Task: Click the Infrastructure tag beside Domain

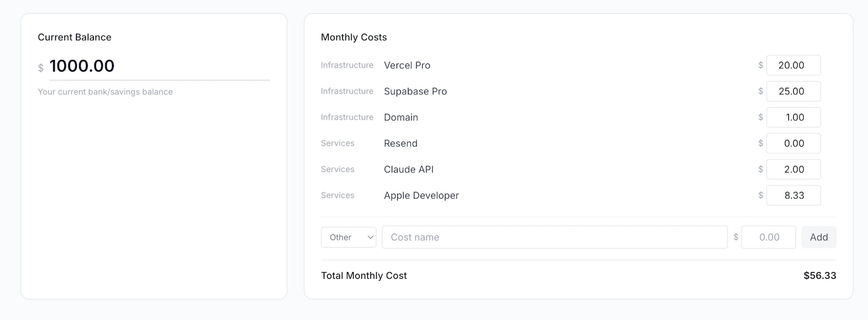Action: (x=347, y=117)
